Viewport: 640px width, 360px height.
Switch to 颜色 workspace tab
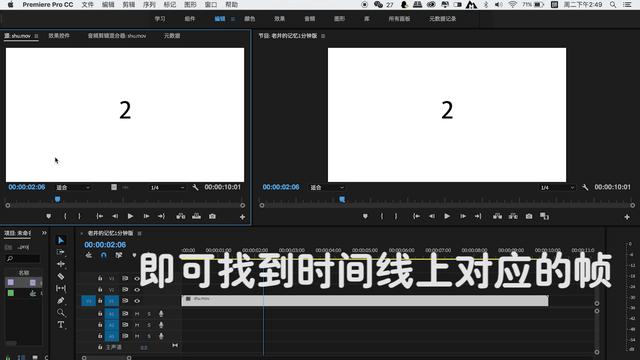pos(249,19)
